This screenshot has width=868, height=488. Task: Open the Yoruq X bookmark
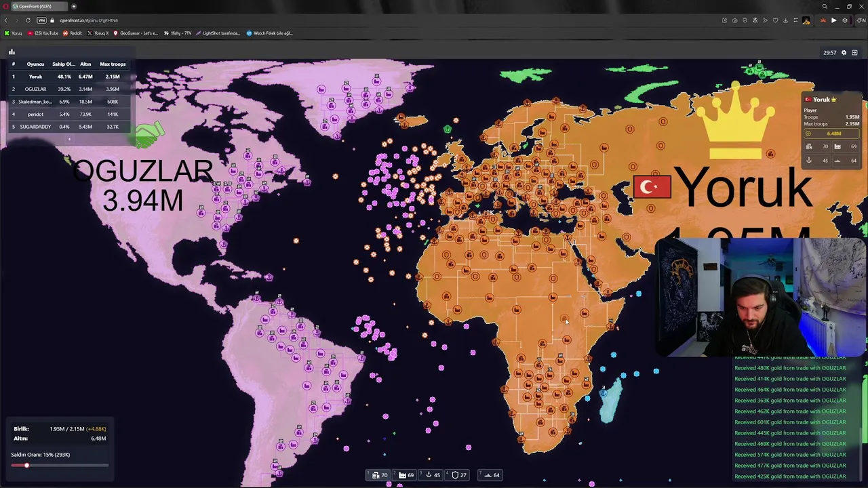coord(98,33)
